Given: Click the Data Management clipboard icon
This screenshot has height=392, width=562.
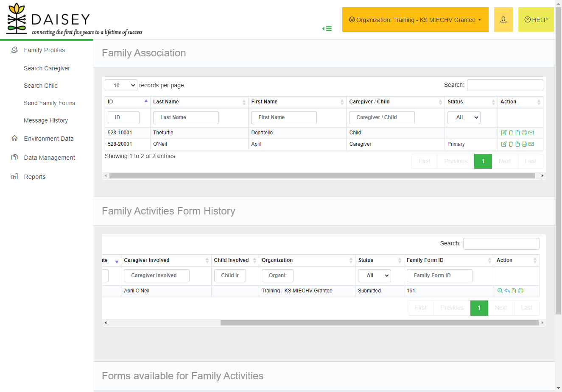Looking at the screenshot, I should (x=14, y=157).
